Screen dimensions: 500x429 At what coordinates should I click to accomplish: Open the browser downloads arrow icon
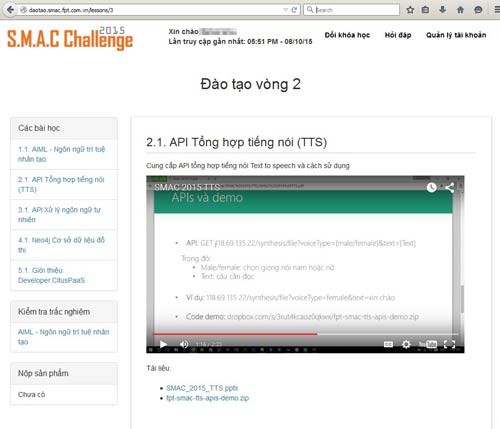click(x=443, y=10)
